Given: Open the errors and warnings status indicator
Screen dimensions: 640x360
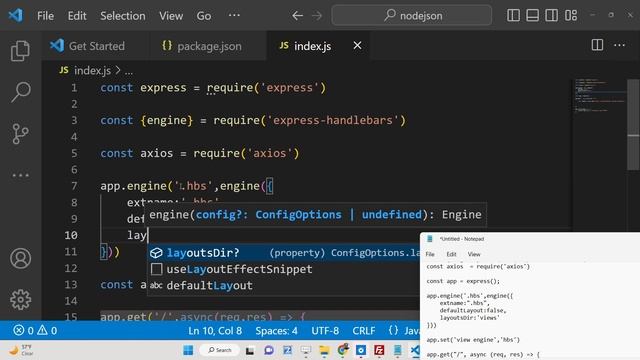Looking at the screenshot, I should point(35,330).
